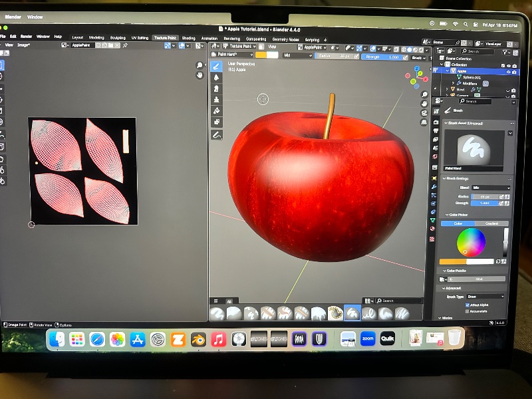The height and width of the screenshot is (399, 532).
Task: Select the Fill tool in the viewport toolbar
Action: pos(216,111)
